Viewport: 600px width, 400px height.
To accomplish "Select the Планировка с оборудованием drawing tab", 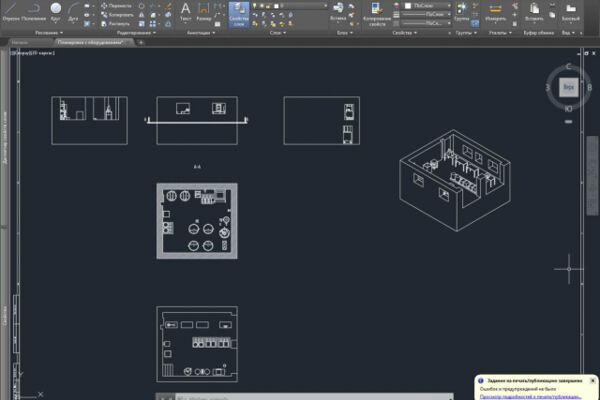I will 91,42.
